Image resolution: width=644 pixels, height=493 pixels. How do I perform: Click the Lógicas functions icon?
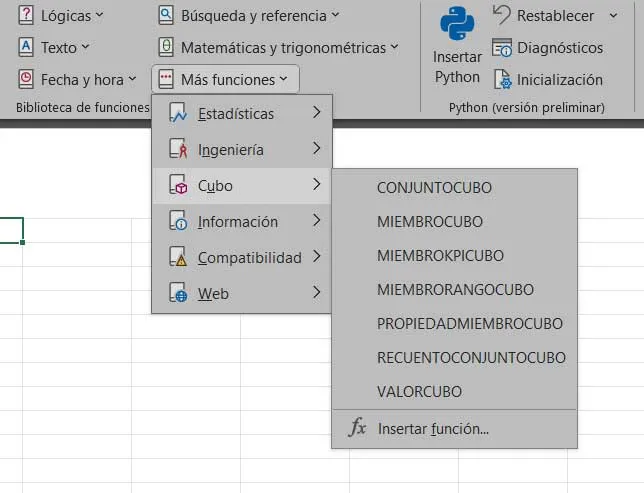(x=26, y=15)
